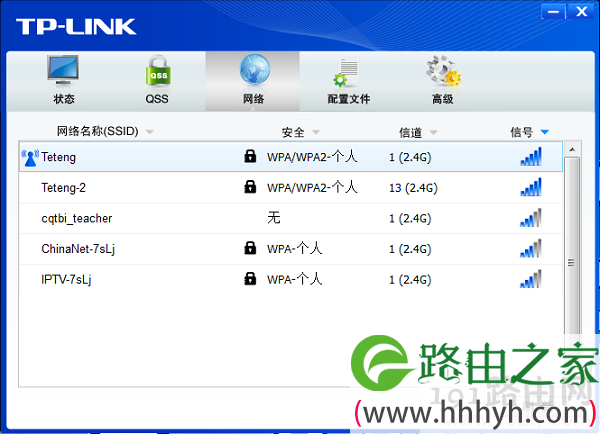Viewport: 600px width, 434px height.
Task: Sort by 安全 column arrow
Action: 316,132
